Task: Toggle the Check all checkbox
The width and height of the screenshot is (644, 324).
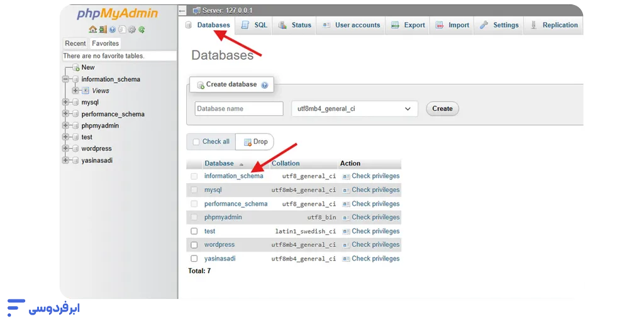Action: (196, 142)
